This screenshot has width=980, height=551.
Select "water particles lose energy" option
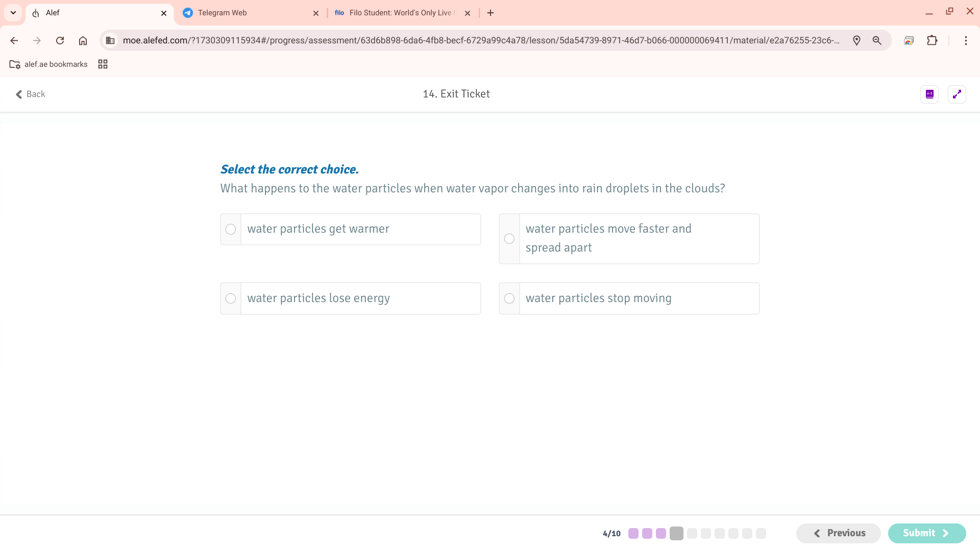(231, 298)
